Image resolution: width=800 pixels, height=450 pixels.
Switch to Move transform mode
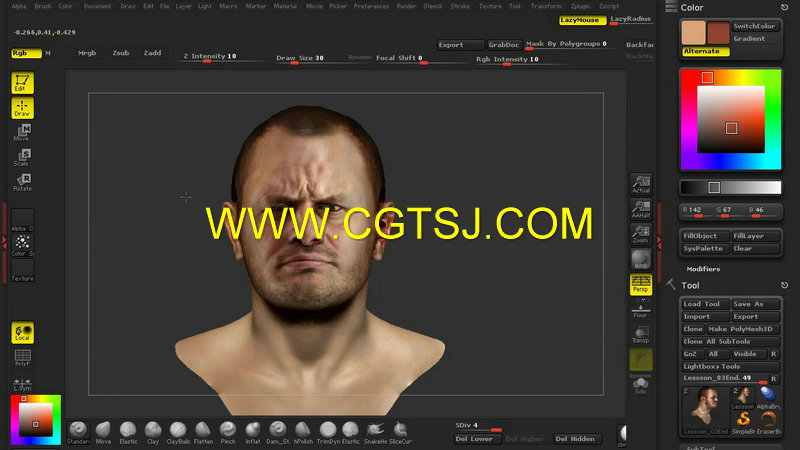22,133
